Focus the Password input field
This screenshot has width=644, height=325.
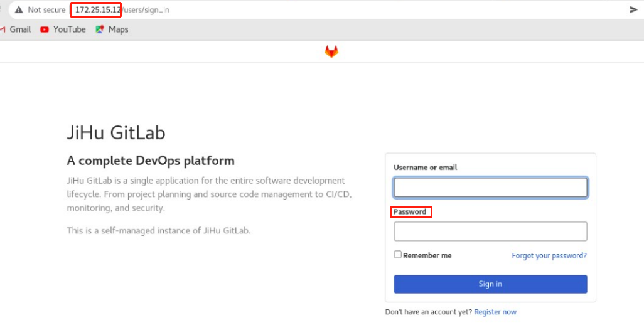coord(490,232)
